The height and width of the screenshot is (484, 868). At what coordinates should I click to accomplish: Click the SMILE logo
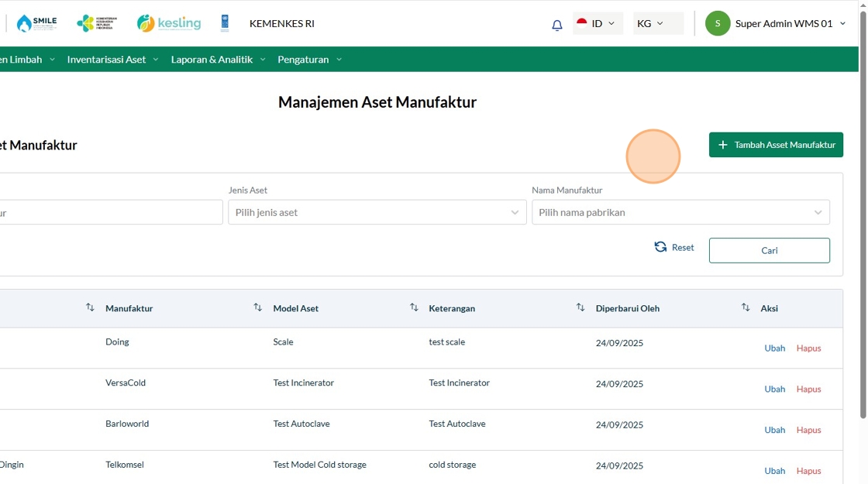pyautogui.click(x=36, y=23)
